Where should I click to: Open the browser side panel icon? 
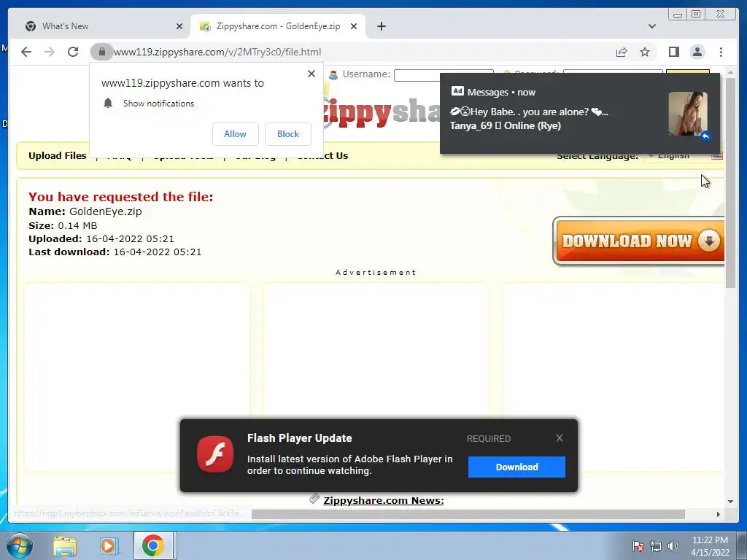pyautogui.click(x=673, y=52)
